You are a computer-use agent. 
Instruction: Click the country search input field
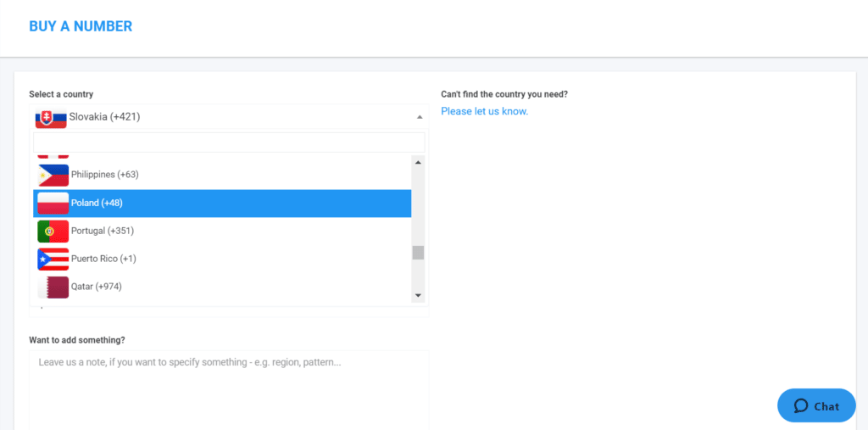tap(229, 142)
